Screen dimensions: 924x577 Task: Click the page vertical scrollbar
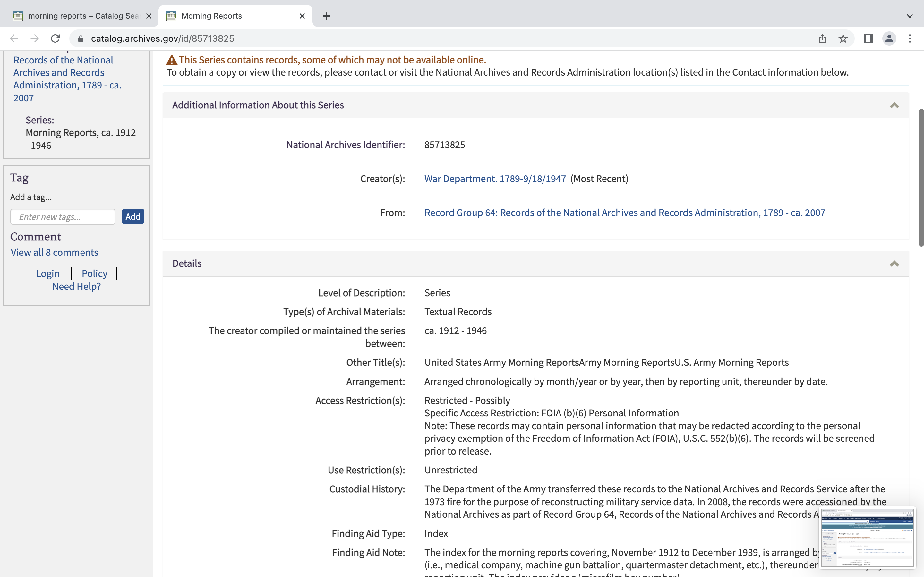coord(920,178)
